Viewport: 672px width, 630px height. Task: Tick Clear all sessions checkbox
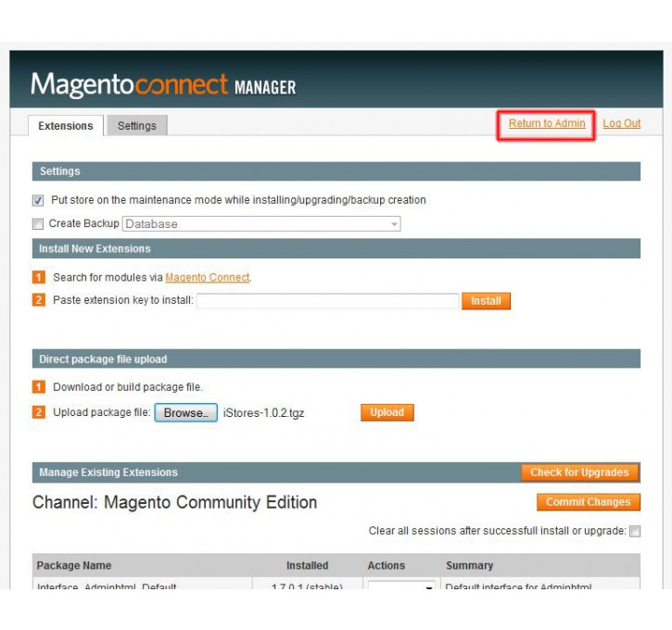point(635,531)
